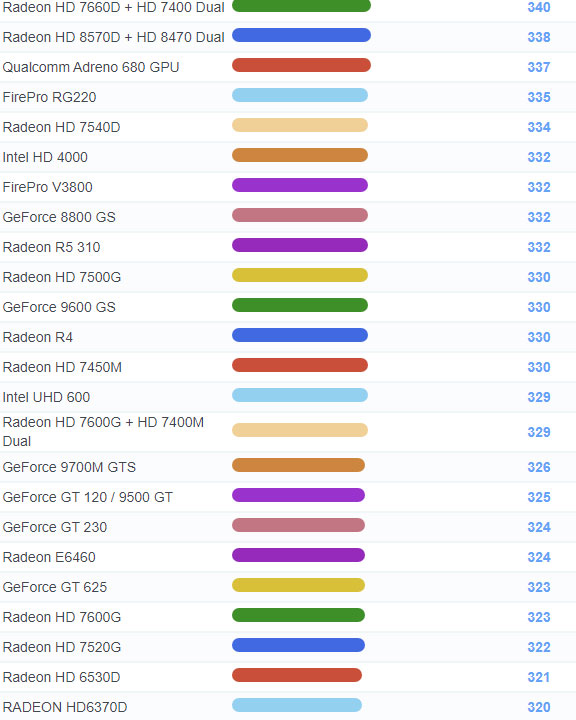This screenshot has width=576, height=720.
Task: Click the tan bar for Radeon HD 7540D
Action: 300,125
